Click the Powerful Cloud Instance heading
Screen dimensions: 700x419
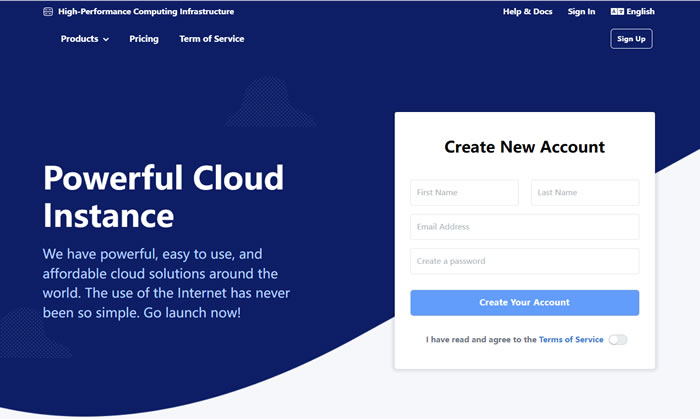coord(163,196)
